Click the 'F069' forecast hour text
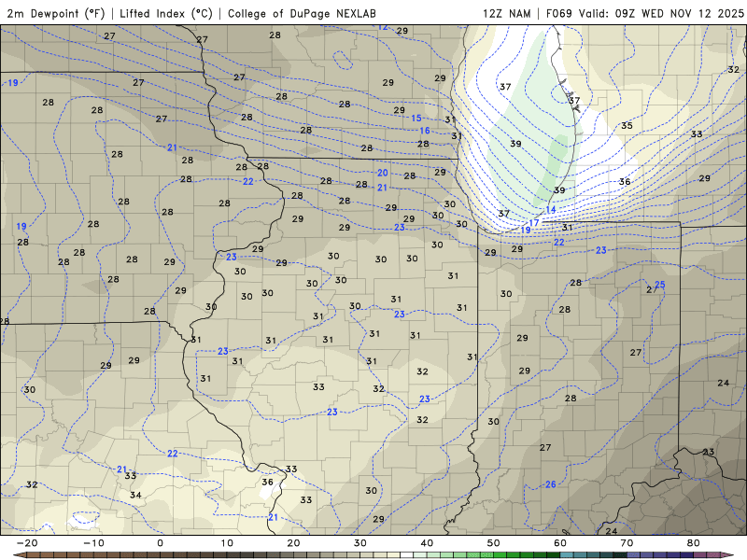 tap(559, 13)
